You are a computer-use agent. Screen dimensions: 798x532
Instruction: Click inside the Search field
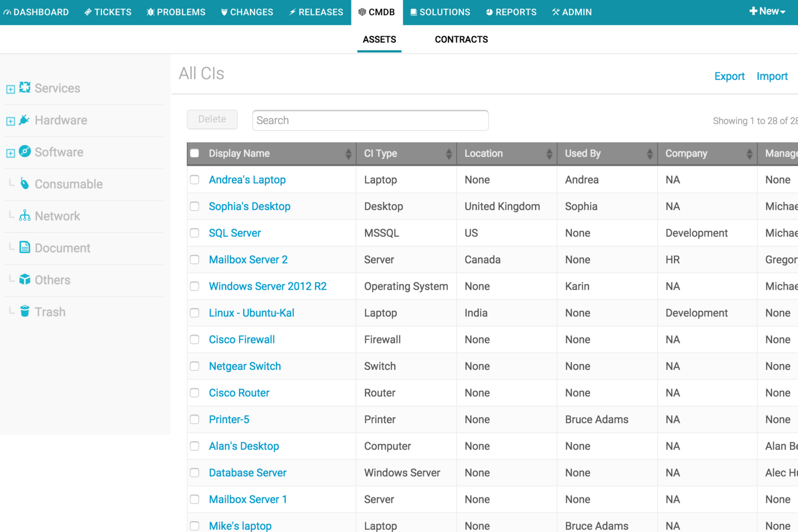[370, 120]
